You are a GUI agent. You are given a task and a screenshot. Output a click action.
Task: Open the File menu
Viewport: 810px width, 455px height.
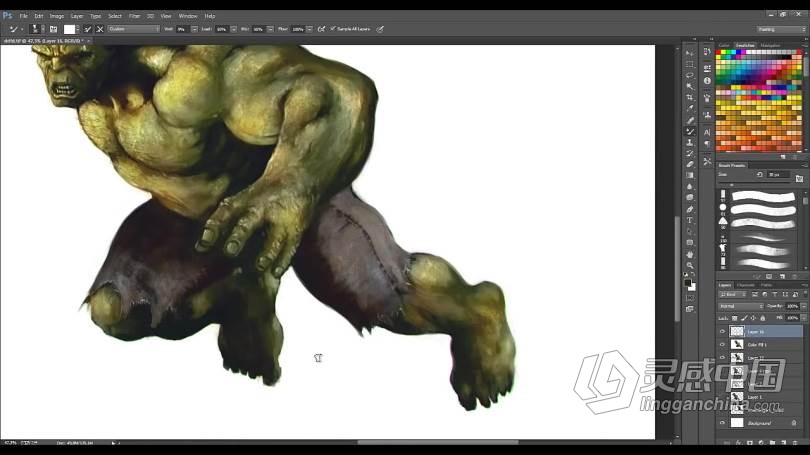pyautogui.click(x=24, y=16)
